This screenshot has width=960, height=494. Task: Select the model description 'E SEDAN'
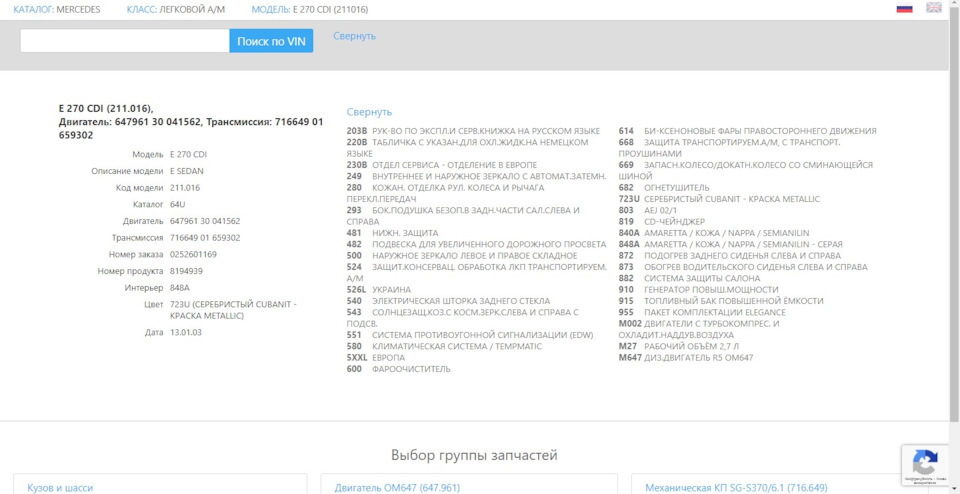(x=189, y=171)
